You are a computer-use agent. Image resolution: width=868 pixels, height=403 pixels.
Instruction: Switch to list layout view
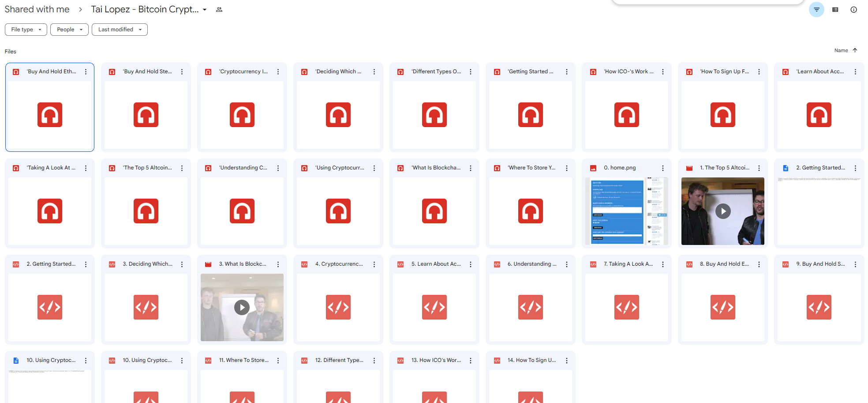point(835,10)
